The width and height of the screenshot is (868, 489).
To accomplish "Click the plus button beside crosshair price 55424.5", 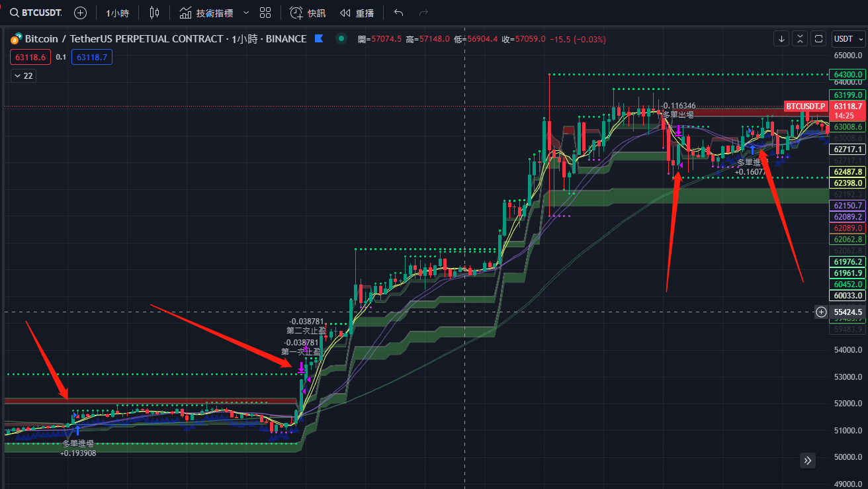I will click(x=821, y=312).
